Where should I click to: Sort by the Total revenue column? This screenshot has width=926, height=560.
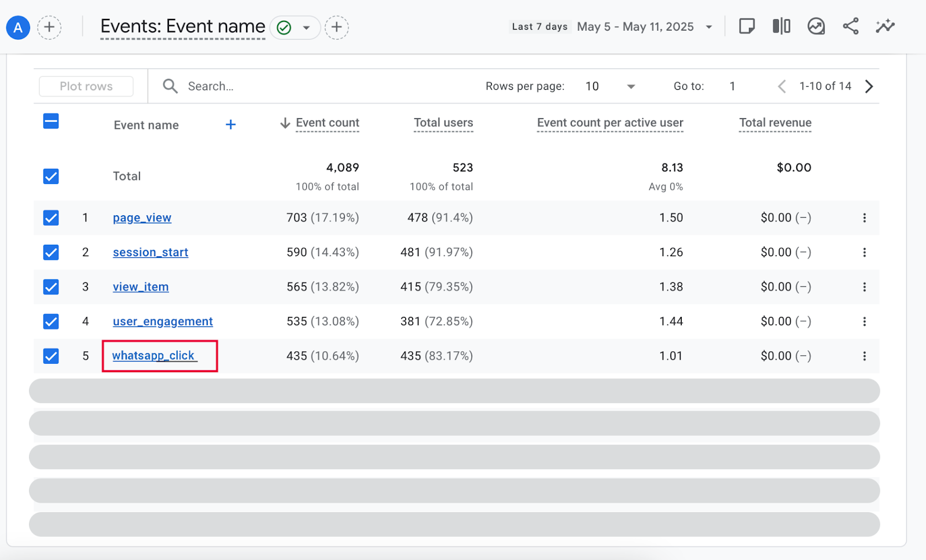(775, 123)
